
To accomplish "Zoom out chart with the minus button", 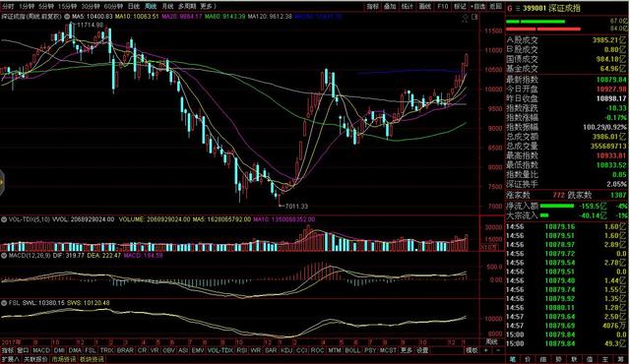I will [498, 350].
